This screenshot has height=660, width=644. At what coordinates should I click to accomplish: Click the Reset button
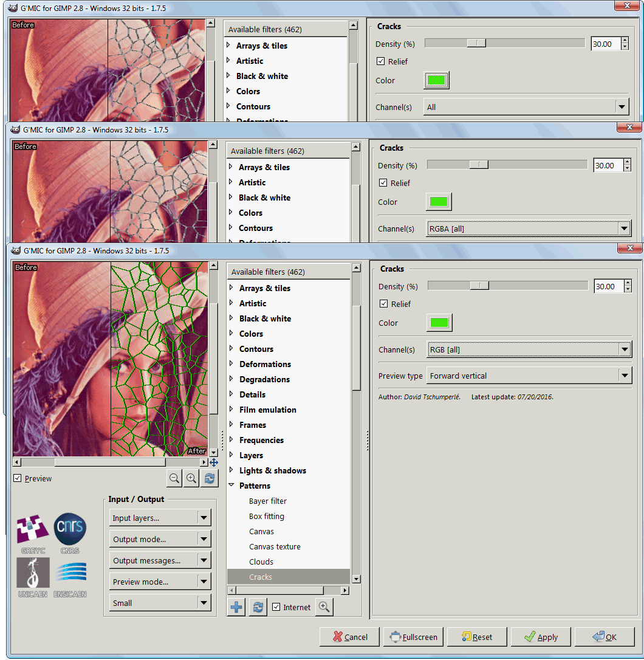click(477, 637)
